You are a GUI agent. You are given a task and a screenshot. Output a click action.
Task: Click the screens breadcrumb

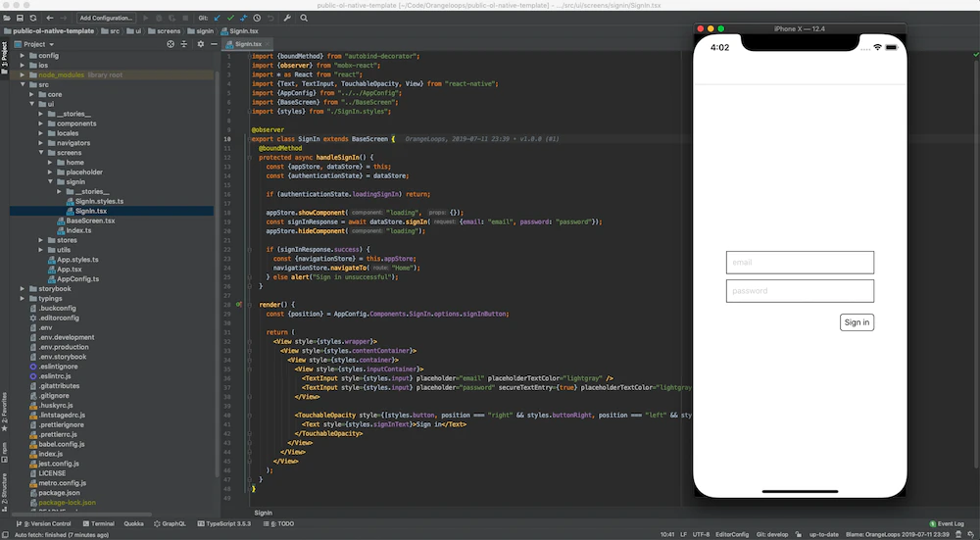click(x=165, y=31)
